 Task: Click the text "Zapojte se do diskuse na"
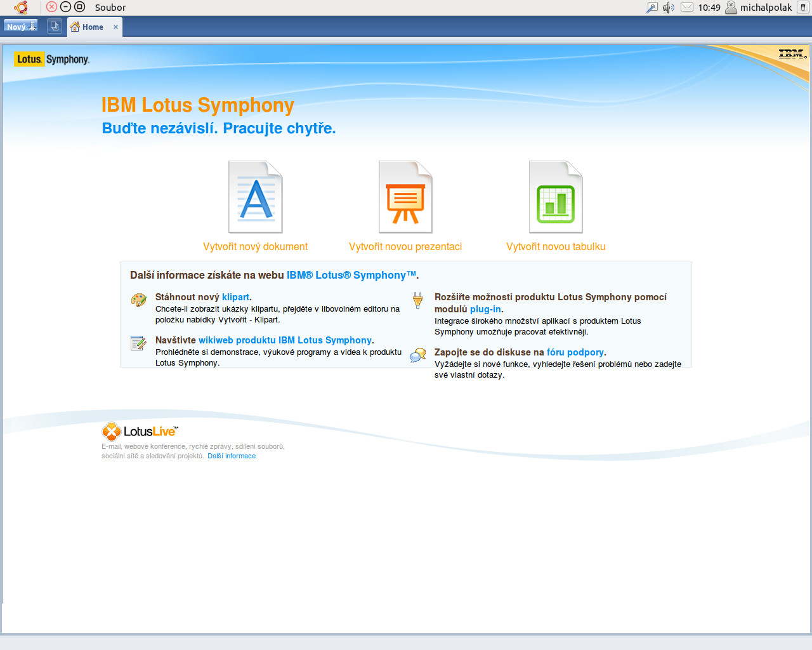(x=489, y=352)
